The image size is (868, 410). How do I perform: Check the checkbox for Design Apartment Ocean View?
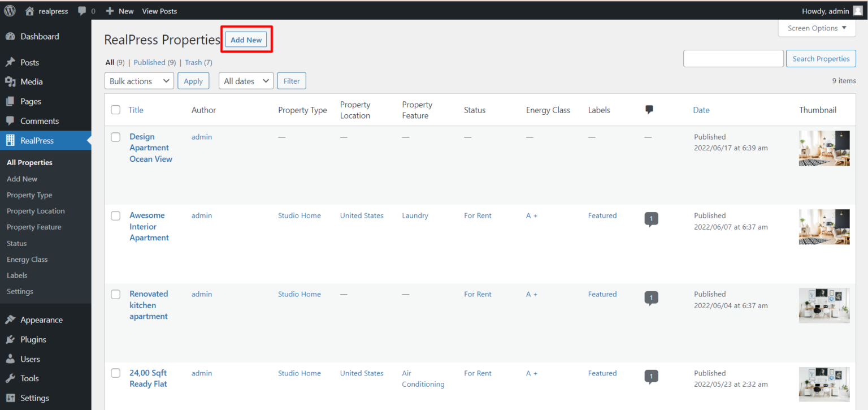click(115, 137)
